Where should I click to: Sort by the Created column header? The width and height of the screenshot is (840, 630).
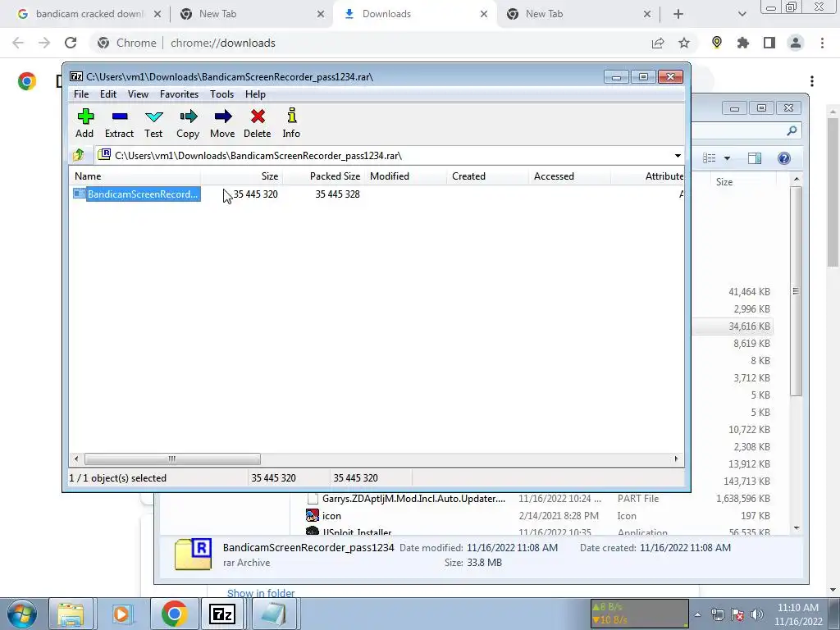[487, 176]
